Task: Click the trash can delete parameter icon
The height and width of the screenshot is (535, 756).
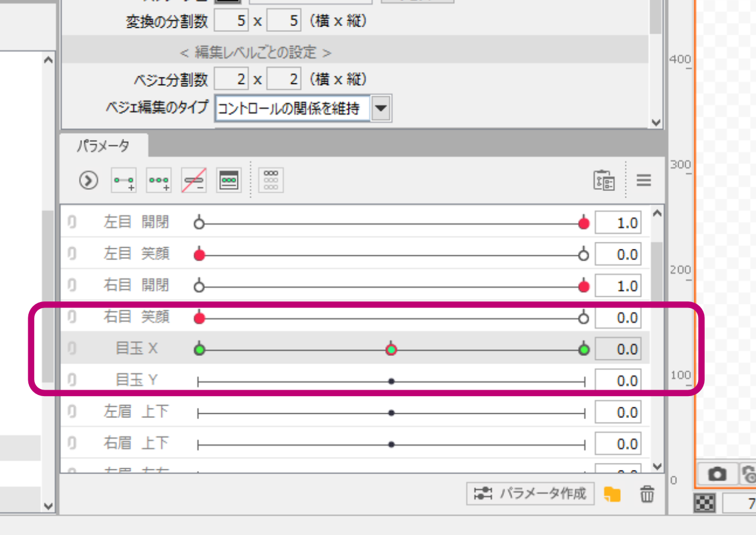Action: (x=647, y=494)
